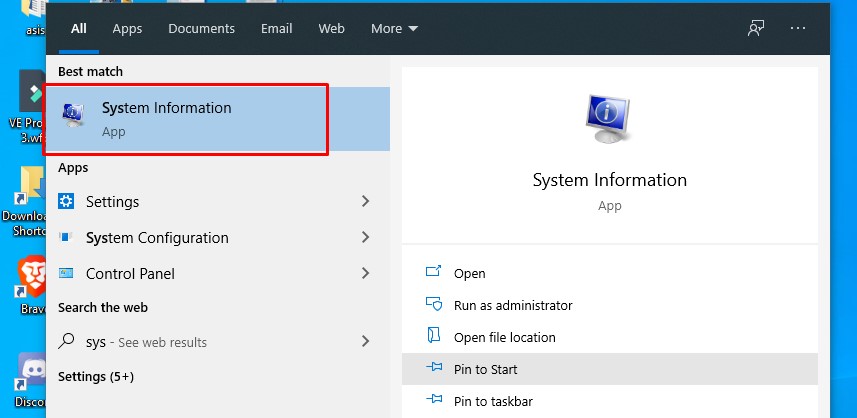
Task: Switch to the Documents search tab
Action: pyautogui.click(x=201, y=29)
